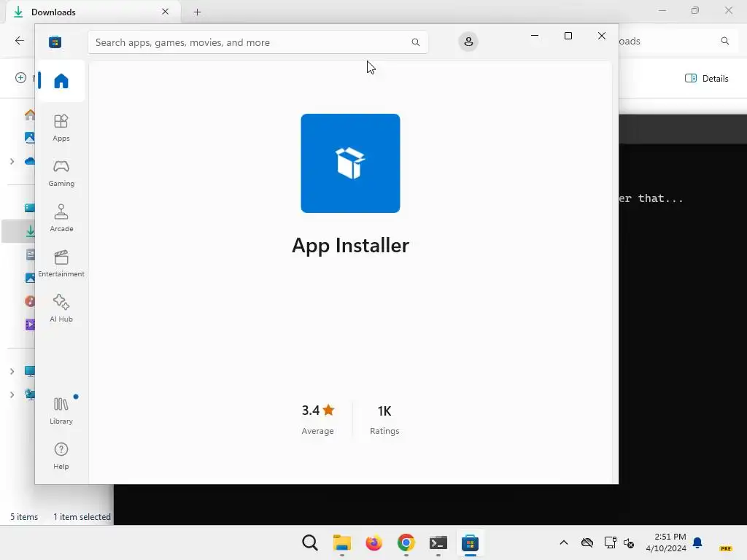This screenshot has width=747, height=560.
Task: Open the Microsoft Store Home page
Action: (61, 81)
